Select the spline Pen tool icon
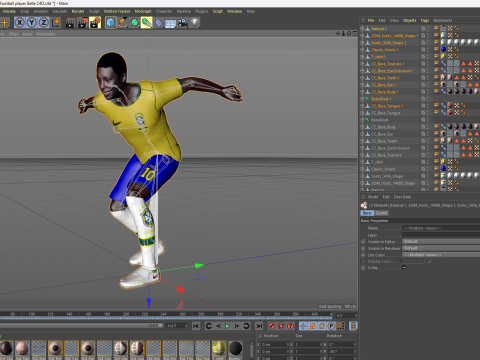This screenshot has height=360, width=480. 122,23
